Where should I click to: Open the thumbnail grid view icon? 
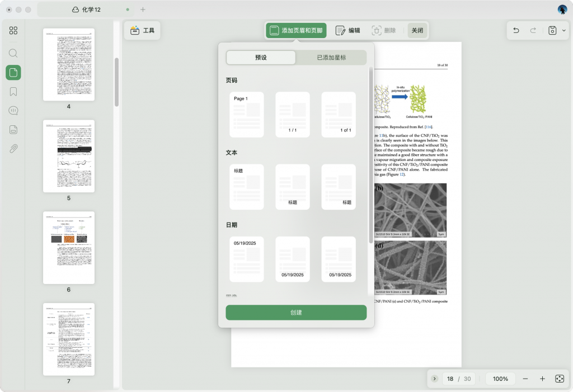13,30
